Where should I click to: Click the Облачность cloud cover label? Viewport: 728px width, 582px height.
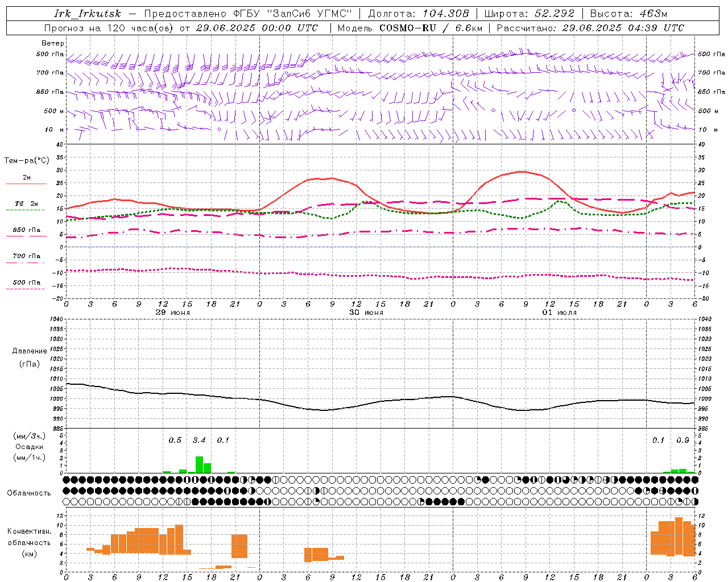tap(29, 493)
